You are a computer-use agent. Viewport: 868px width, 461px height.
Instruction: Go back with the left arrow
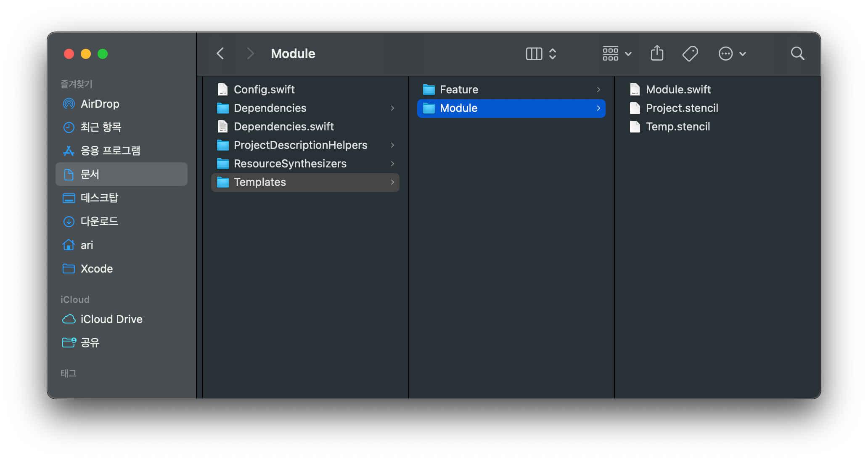[x=220, y=53]
